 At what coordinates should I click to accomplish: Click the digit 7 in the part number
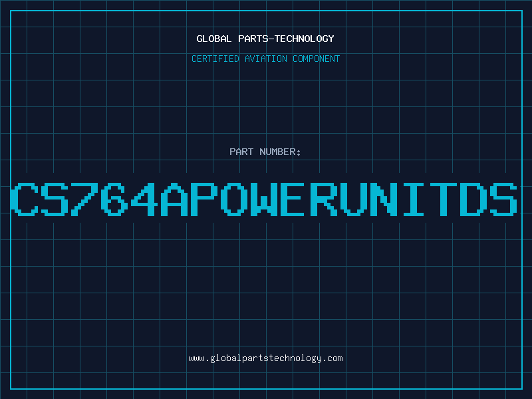(x=86, y=199)
